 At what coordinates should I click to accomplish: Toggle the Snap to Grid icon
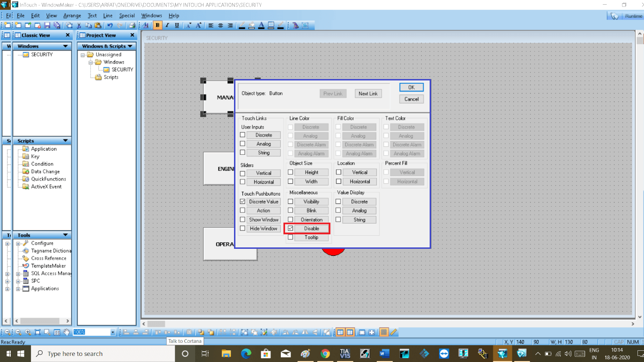point(384,332)
